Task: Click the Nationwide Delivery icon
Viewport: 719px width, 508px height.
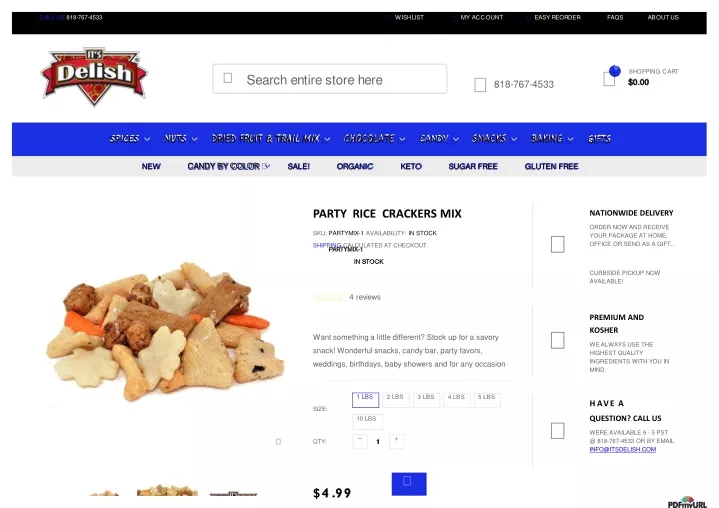Action: click(x=558, y=244)
